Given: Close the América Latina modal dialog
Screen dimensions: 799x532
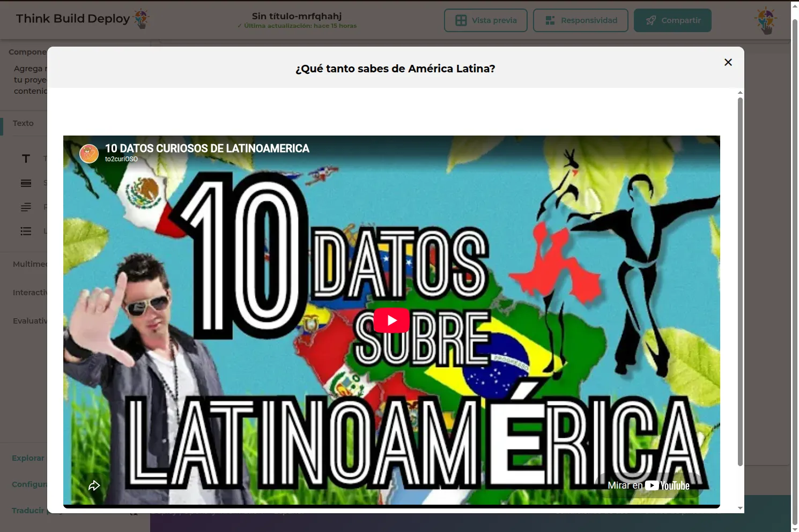Looking at the screenshot, I should pyautogui.click(x=728, y=62).
